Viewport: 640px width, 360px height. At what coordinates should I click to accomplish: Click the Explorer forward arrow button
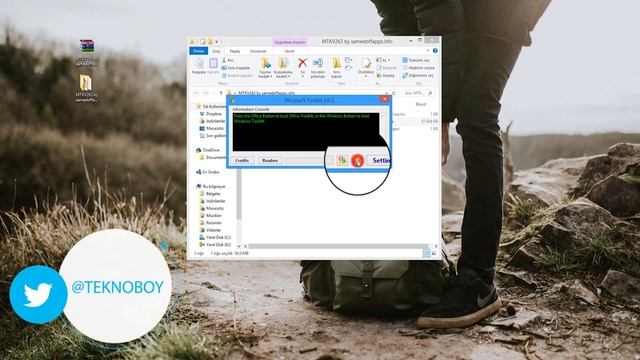(x=206, y=93)
